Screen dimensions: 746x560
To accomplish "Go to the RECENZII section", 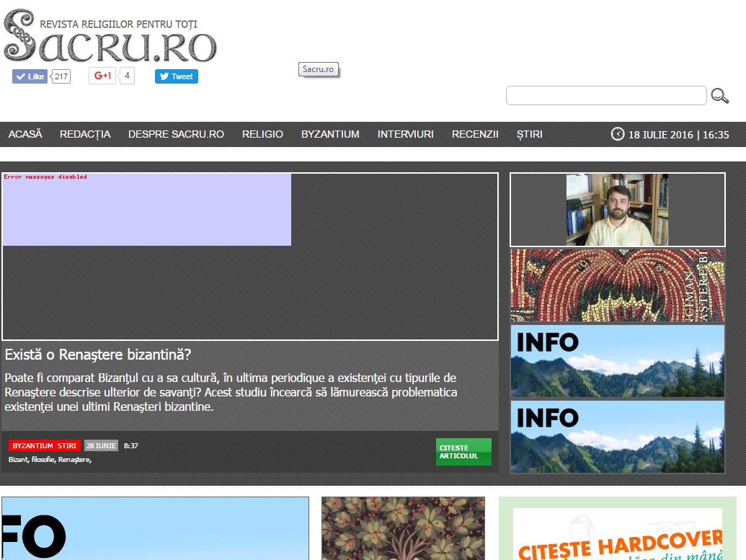I will tap(475, 134).
